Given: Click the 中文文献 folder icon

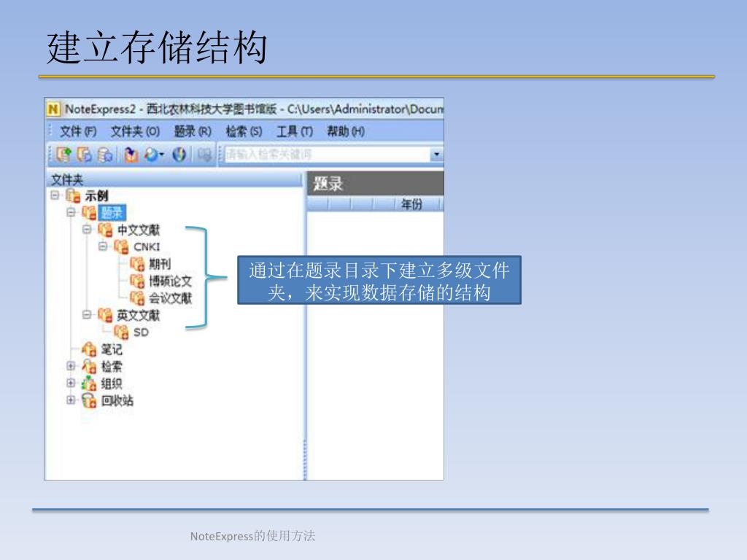Looking at the screenshot, I should tap(105, 230).
